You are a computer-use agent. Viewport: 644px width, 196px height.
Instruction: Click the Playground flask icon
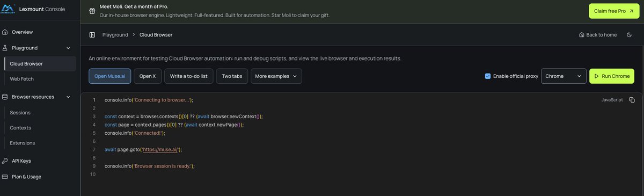pyautogui.click(x=5, y=48)
